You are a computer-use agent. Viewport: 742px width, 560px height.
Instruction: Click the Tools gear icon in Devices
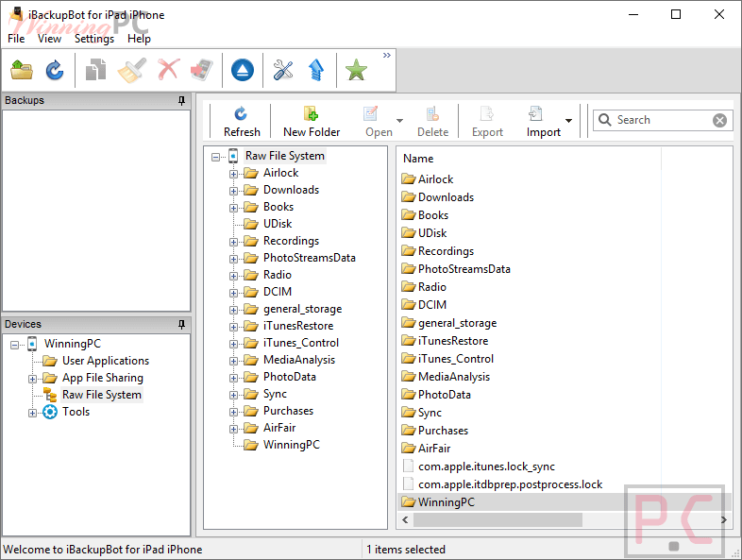point(50,412)
